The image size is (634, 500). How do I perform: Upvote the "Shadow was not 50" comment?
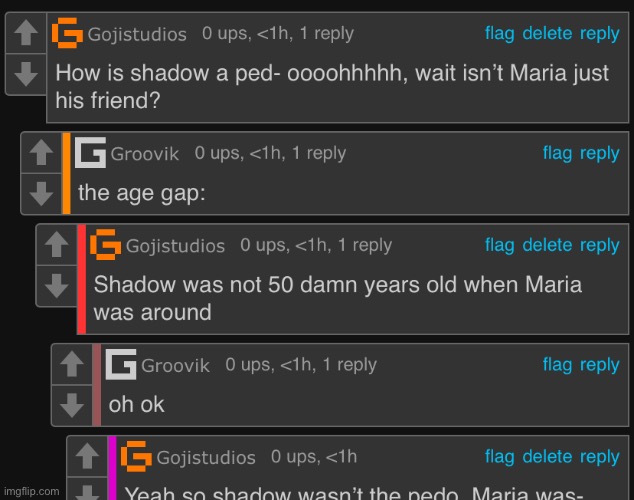pos(57,245)
